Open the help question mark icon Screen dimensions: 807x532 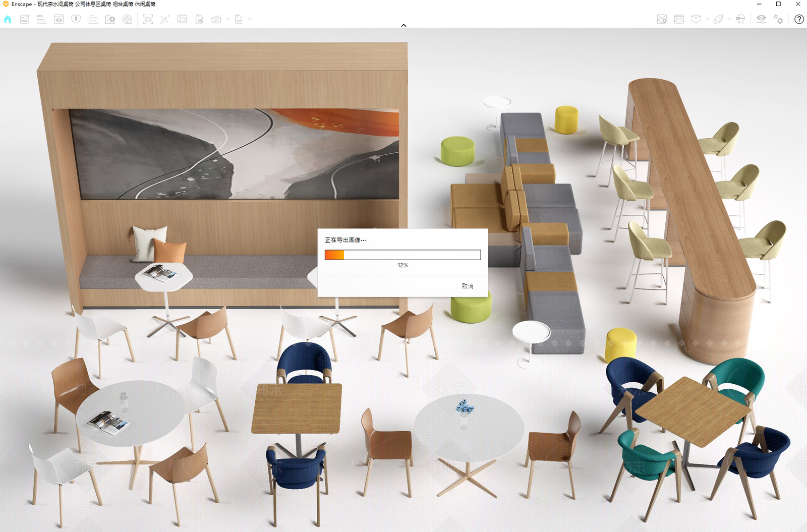pos(799,19)
